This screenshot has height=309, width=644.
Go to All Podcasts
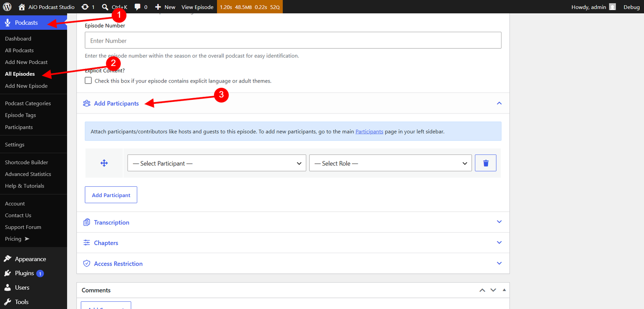[x=19, y=50]
